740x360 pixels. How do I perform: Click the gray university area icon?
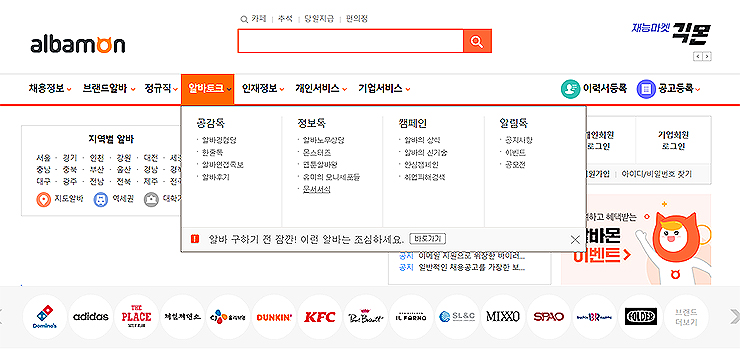click(x=151, y=200)
